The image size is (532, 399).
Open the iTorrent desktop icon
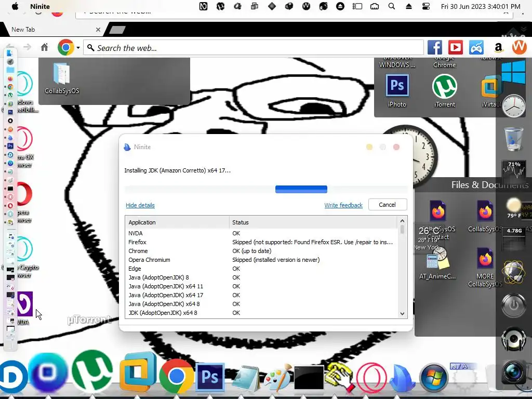[x=445, y=90]
